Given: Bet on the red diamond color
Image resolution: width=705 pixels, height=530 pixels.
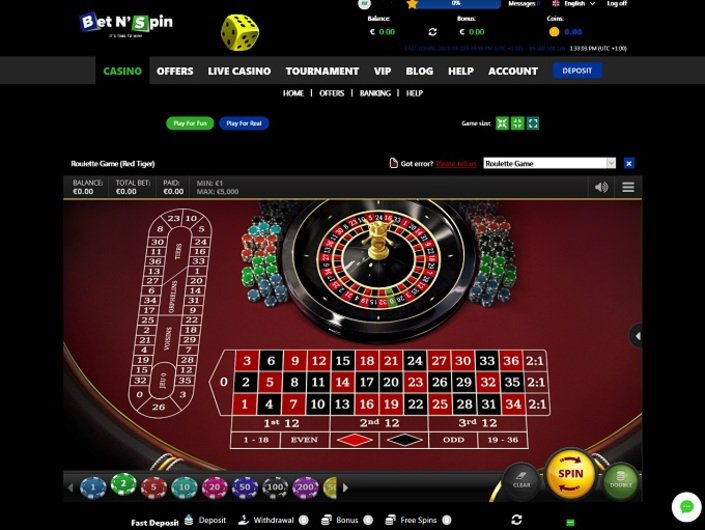Looking at the screenshot, I should tap(355, 440).
